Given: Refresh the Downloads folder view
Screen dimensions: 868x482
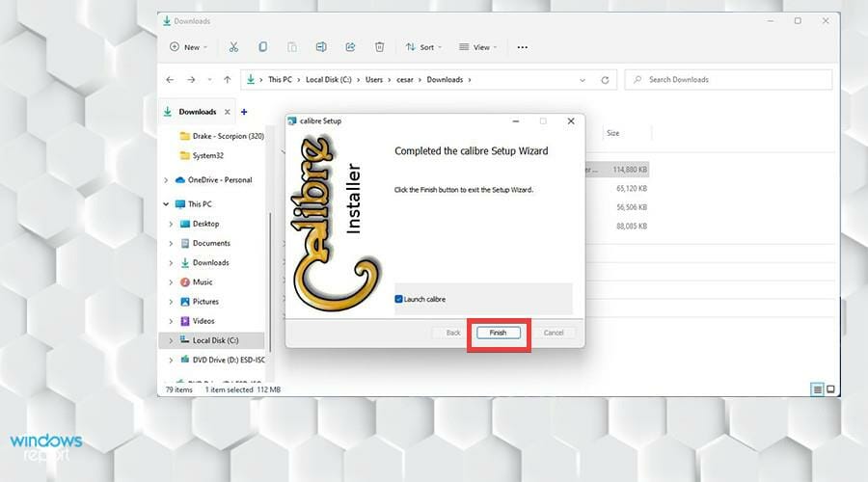Looking at the screenshot, I should 605,80.
